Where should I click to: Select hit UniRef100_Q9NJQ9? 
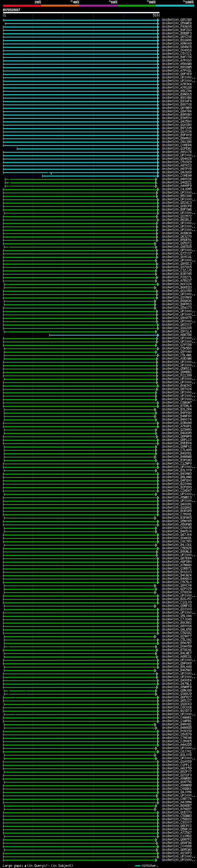pos(177,690)
